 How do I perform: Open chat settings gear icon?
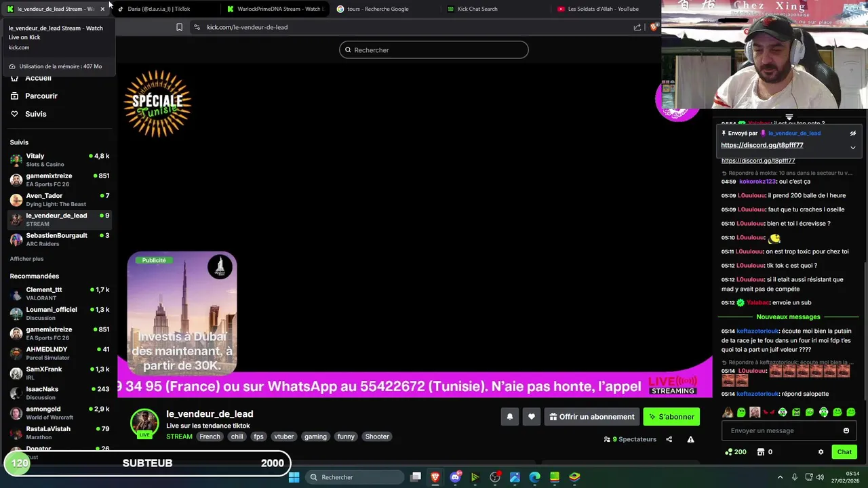pos(821,452)
